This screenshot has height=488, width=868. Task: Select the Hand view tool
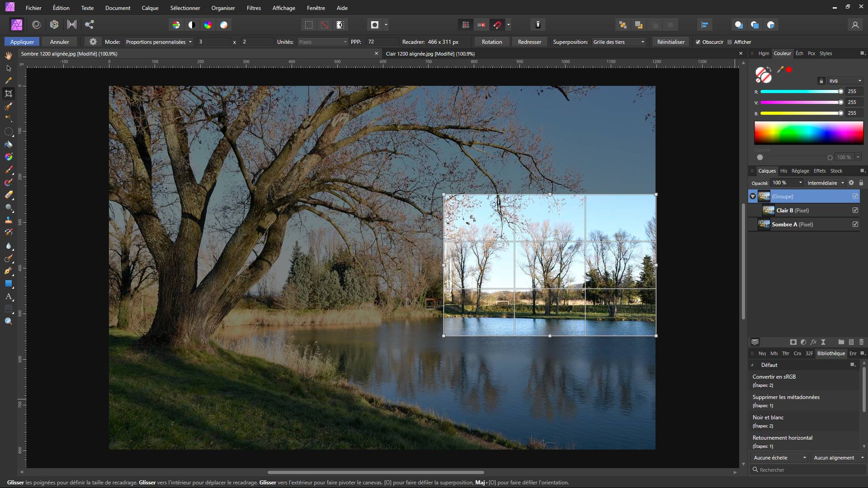click(x=9, y=55)
